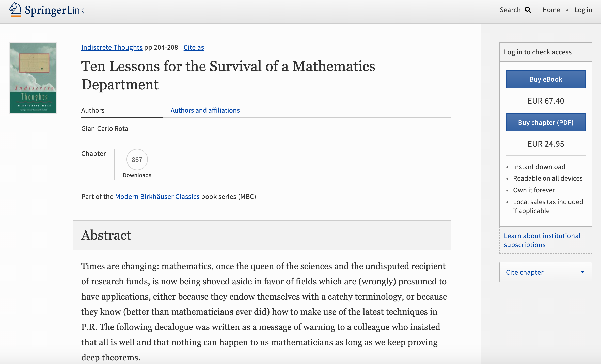Click Learn about institutional subscriptions
Screen dimensions: 601x364
pyautogui.click(x=542, y=240)
